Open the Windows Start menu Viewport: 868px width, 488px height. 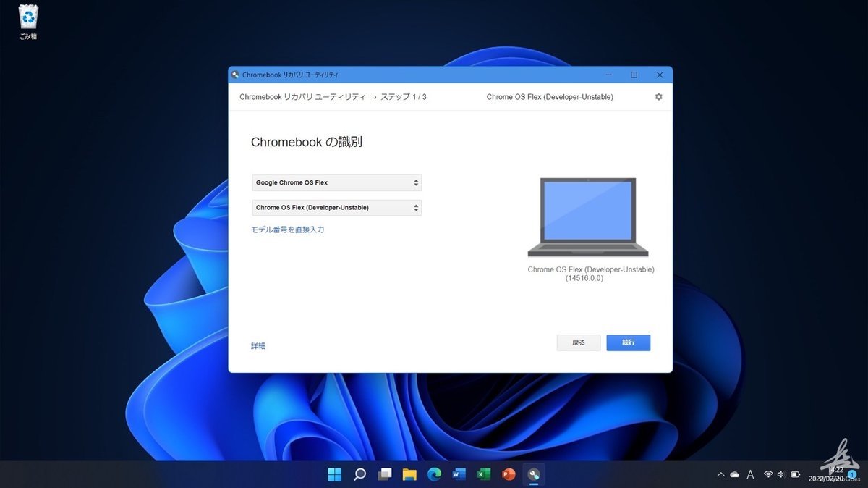335,475
